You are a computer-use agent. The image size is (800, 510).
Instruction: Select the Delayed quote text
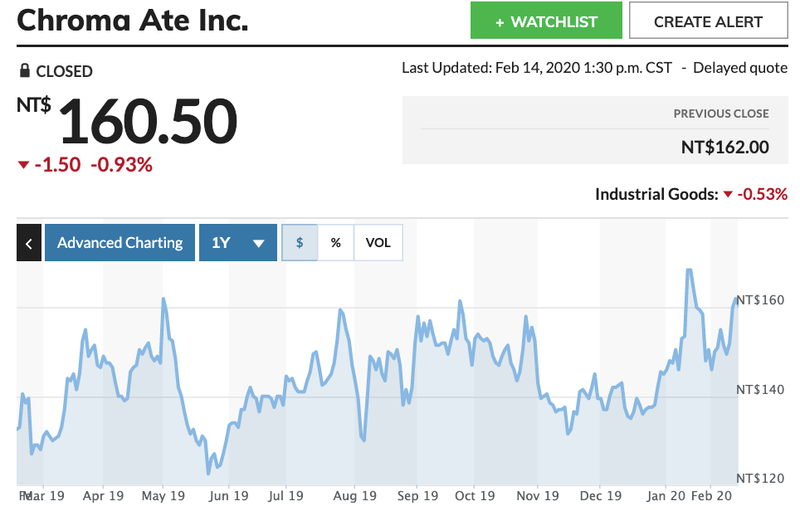click(740, 68)
